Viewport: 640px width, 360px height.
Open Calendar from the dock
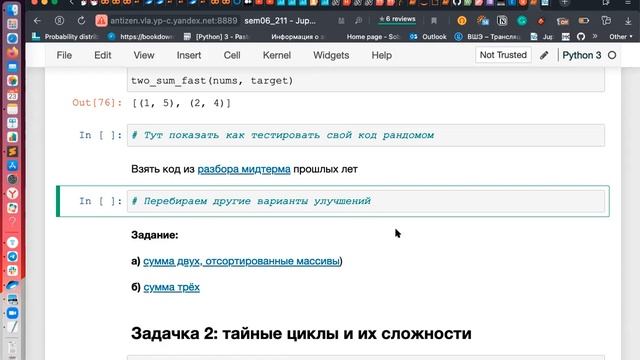click(x=12, y=96)
